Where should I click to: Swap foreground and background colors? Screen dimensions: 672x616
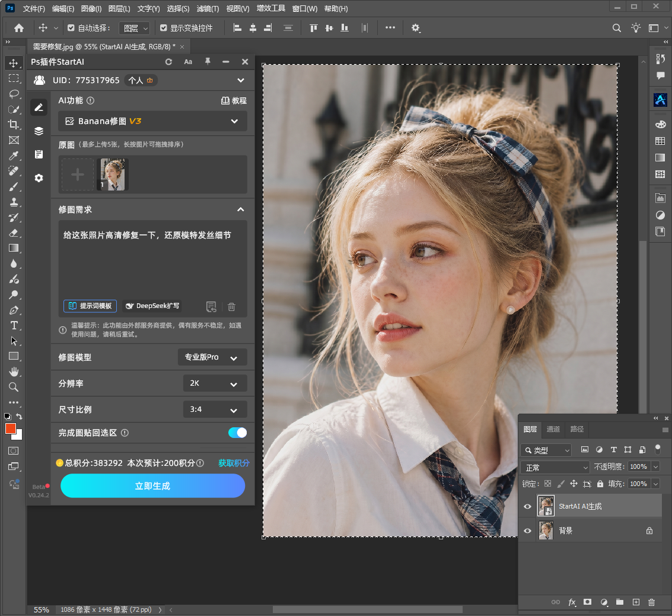(19, 416)
